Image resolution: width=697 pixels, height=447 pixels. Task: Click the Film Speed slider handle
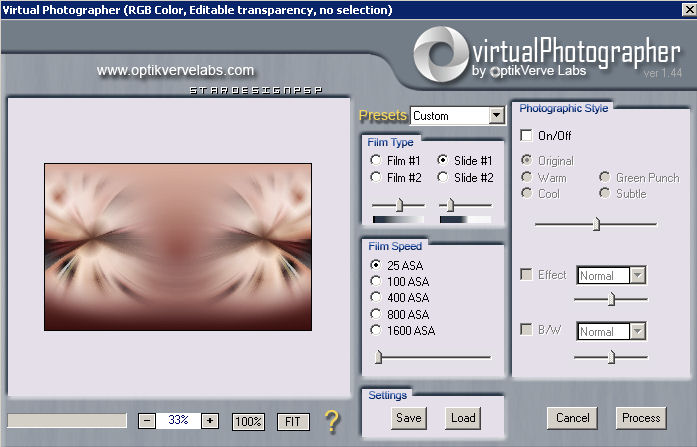378,357
